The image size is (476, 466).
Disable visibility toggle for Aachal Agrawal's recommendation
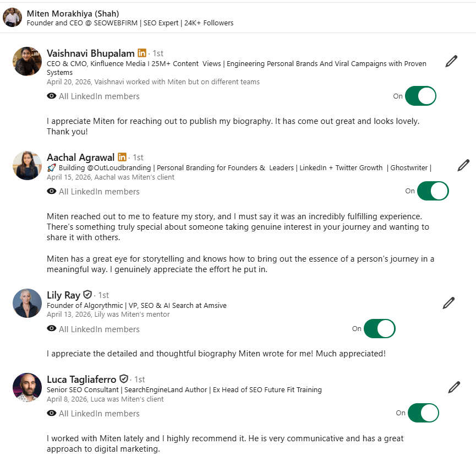click(433, 191)
